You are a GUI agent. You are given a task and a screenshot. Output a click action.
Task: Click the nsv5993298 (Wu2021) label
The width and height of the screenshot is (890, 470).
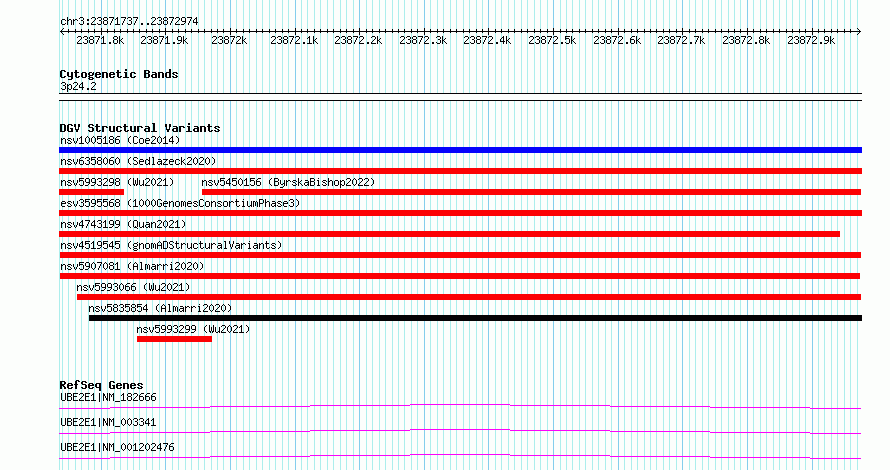point(117,182)
